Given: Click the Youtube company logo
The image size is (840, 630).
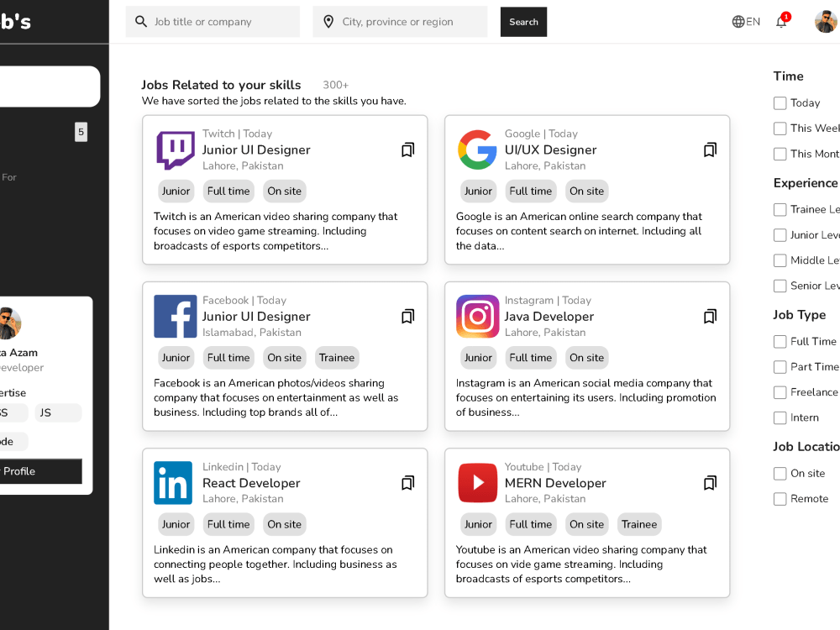Looking at the screenshot, I should click(x=477, y=483).
